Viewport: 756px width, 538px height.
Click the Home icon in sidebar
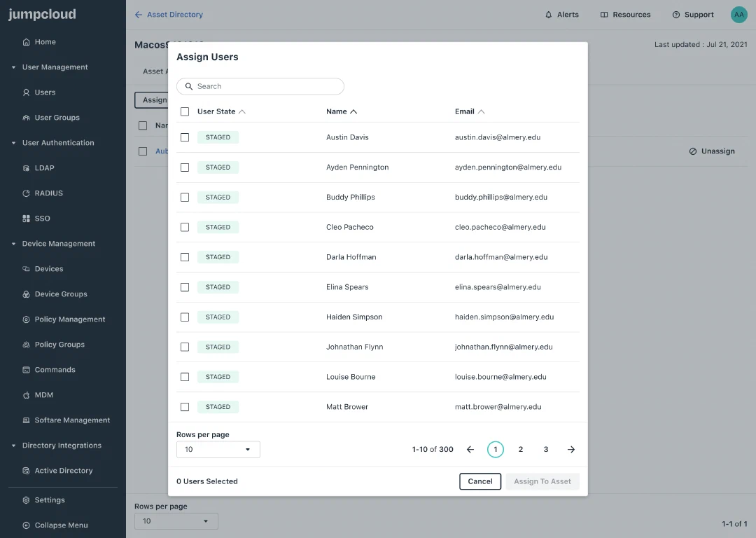[26, 42]
